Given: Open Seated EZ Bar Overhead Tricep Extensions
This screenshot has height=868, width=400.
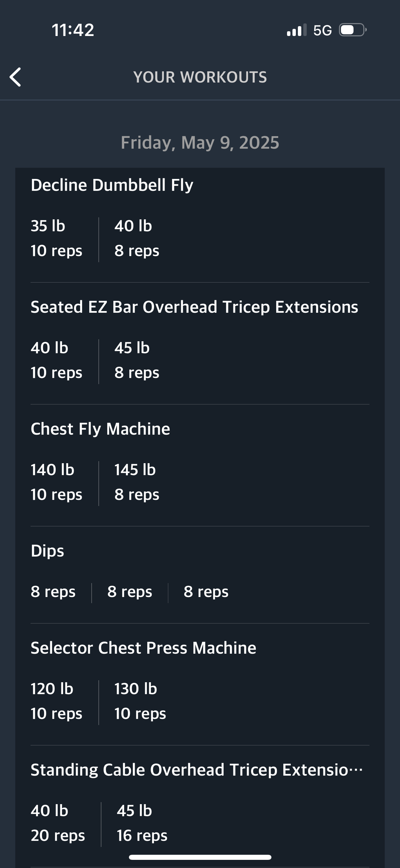Looking at the screenshot, I should point(194,307).
